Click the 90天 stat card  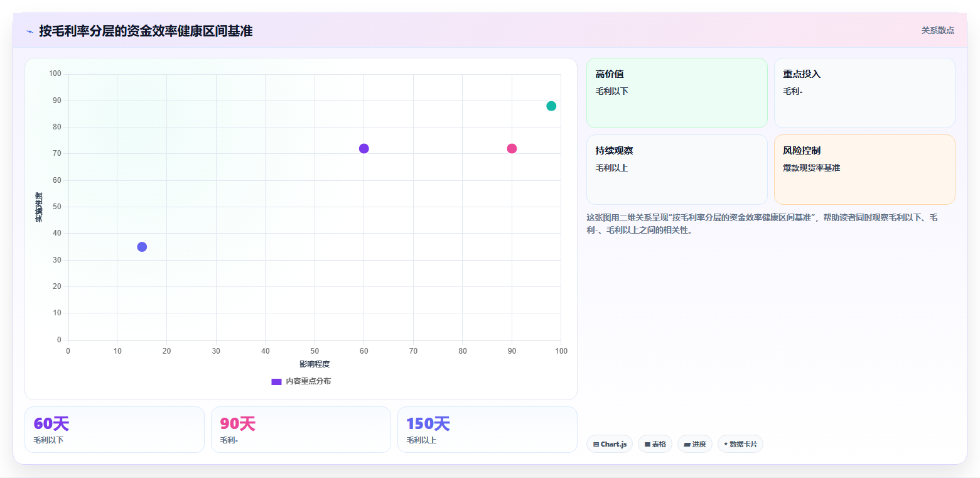pyautogui.click(x=301, y=430)
